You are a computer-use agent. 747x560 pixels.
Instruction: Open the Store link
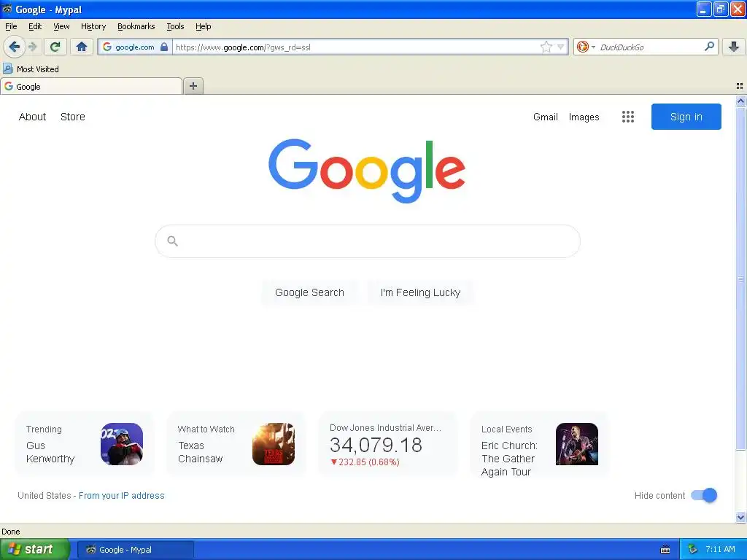coord(72,117)
